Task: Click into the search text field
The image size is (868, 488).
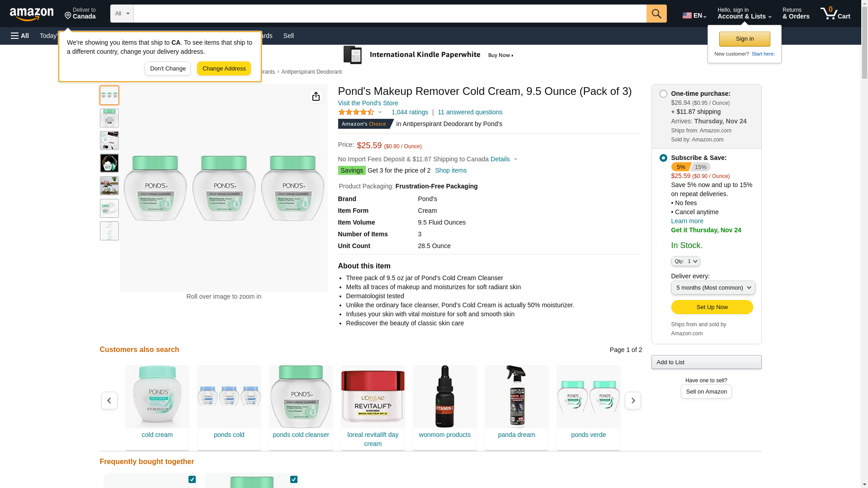Action: (x=389, y=14)
